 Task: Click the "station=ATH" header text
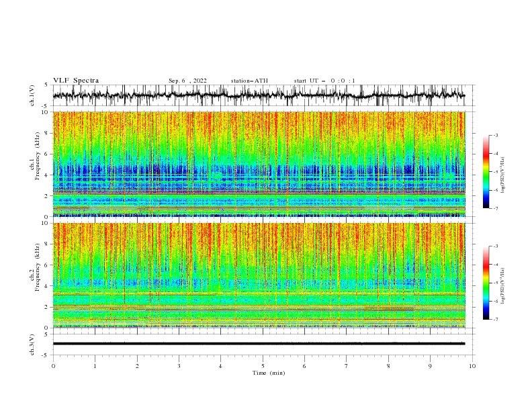249,81
